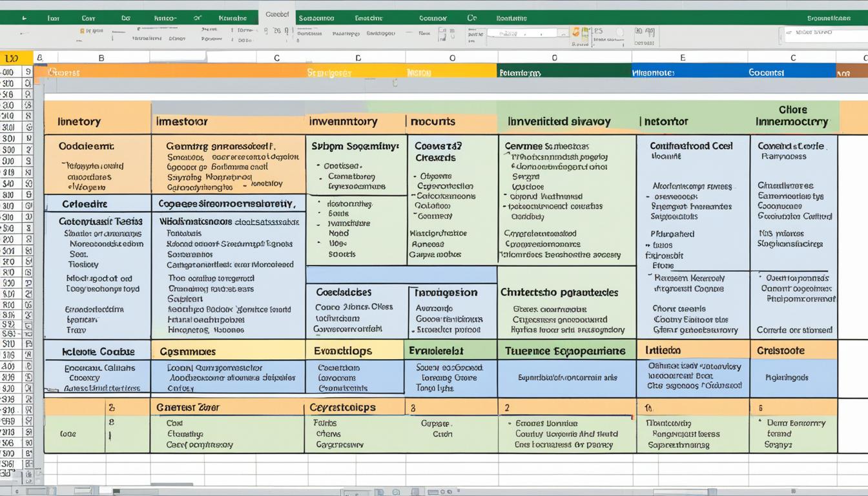Click the 'Coloedire' section cell
The image size is (868, 496).
(x=98, y=203)
